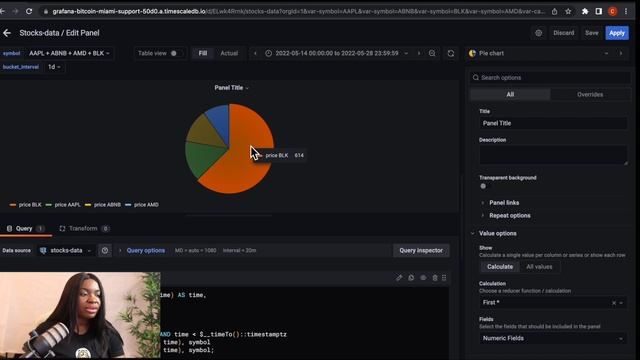Open dashboard settings gear icon
Image resolution: width=640 pixels, height=360 pixels.
click(x=538, y=33)
